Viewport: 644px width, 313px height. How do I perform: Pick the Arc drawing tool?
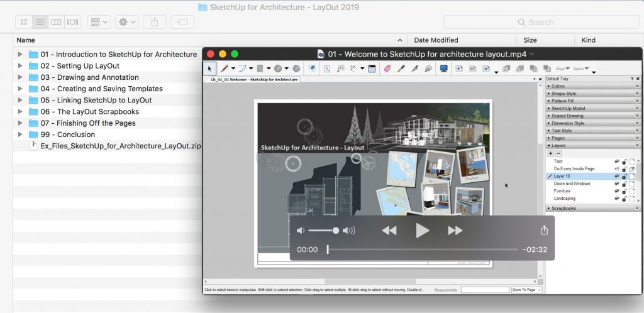[242, 69]
